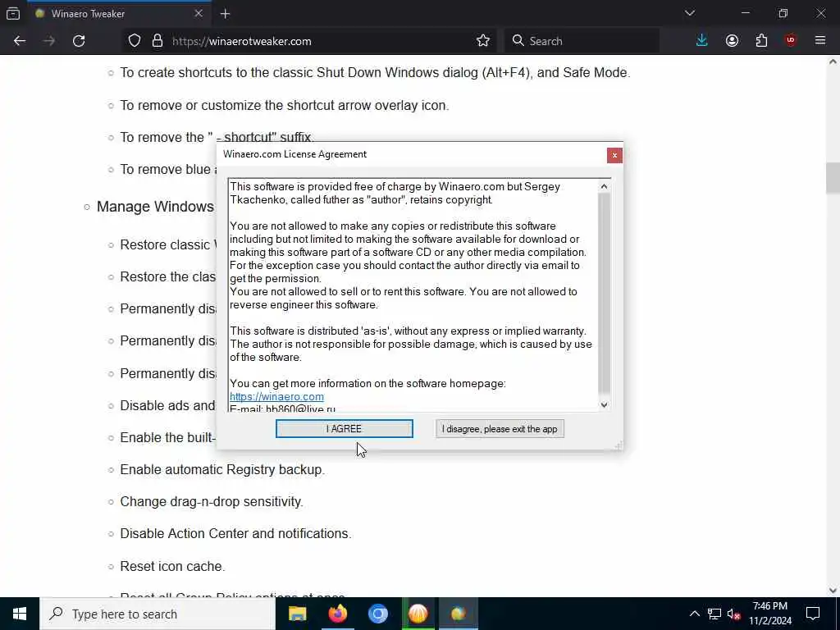Click the I AGREE button
This screenshot has height=630, width=840.
[344, 428]
